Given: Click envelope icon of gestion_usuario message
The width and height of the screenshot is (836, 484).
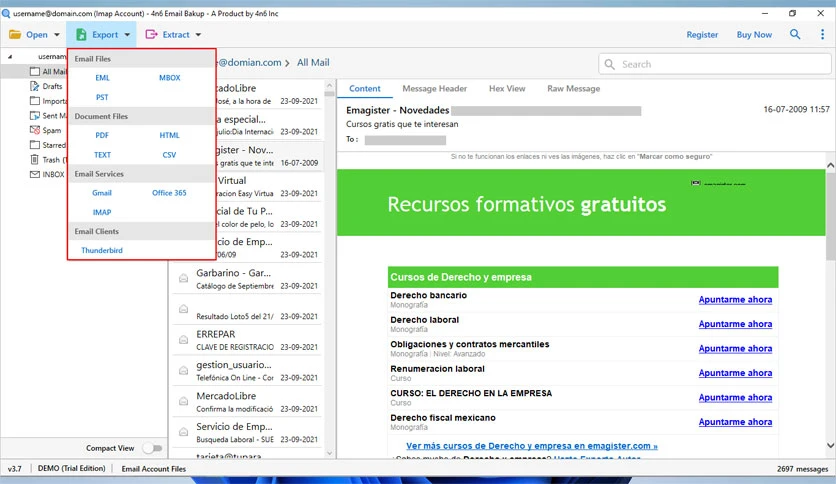Looking at the screenshot, I should coord(183,370).
